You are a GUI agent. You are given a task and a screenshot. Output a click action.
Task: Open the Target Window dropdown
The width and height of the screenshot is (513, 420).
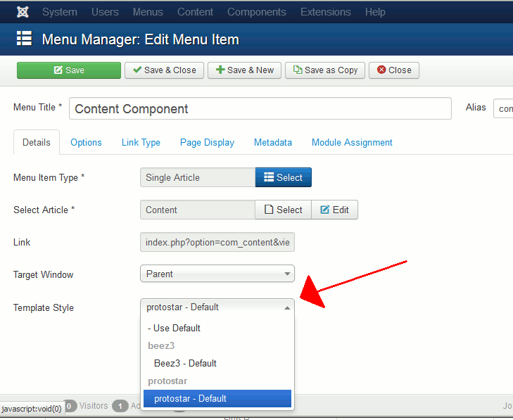(217, 274)
